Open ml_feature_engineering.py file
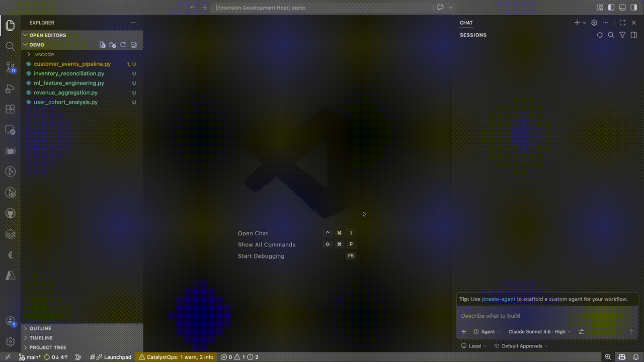This screenshot has height=362, width=644. click(82, 83)
